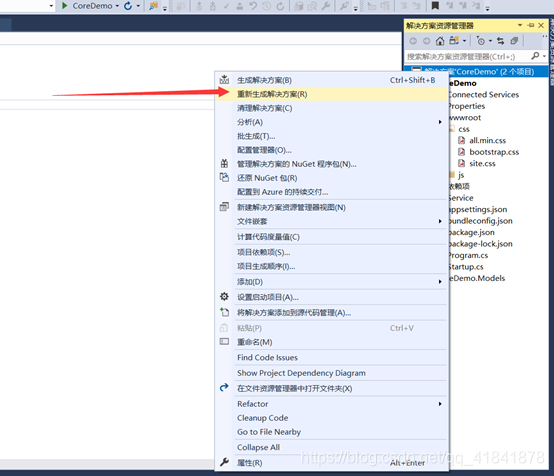
Task: Click the folder find-in-files toolbar icon
Action: (153, 6)
